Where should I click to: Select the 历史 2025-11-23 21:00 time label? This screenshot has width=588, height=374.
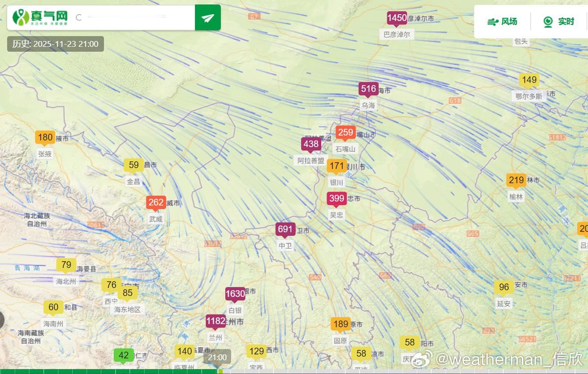tap(55, 44)
